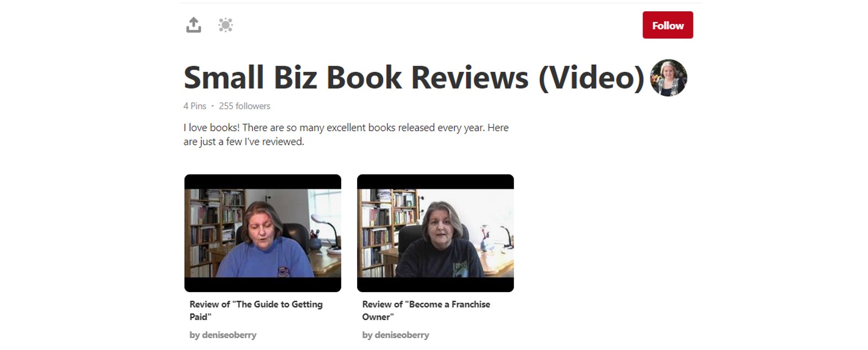Click the "4 Pins" count
This screenshot has width=868, height=350.
pyautogui.click(x=195, y=106)
